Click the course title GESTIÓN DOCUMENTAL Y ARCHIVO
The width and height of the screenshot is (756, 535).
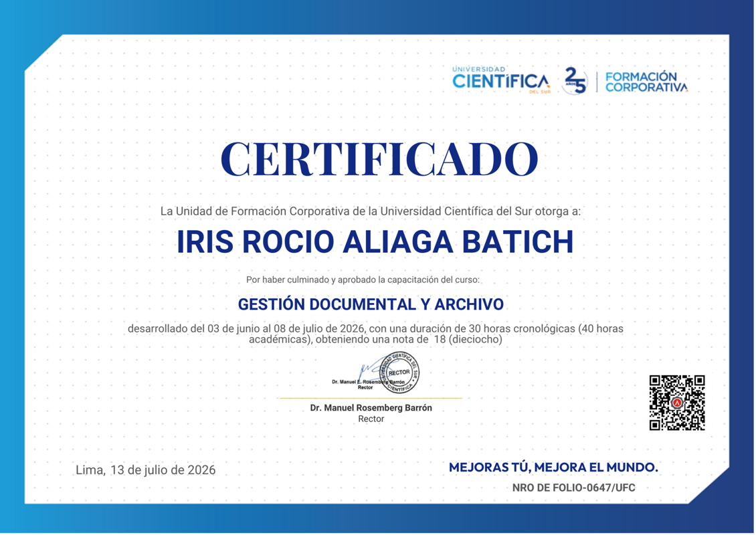pyautogui.click(x=371, y=304)
